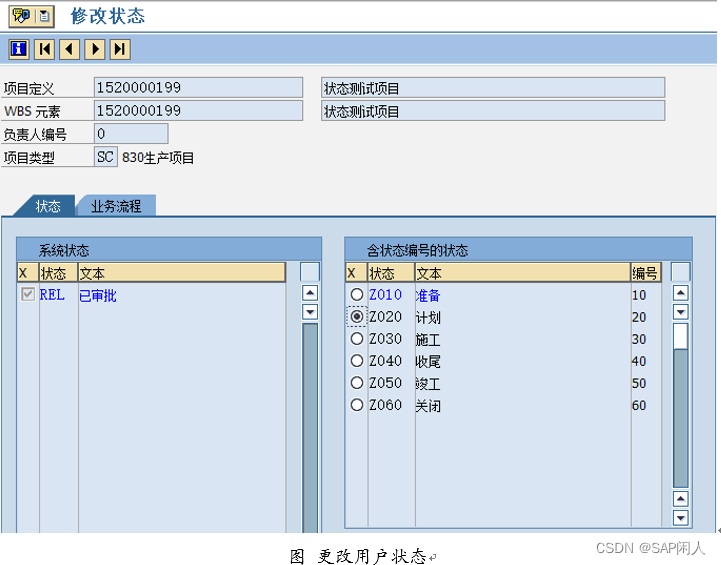Go to next object with right arrow
Image resolution: width=721 pixels, height=565 pixels.
(95, 49)
